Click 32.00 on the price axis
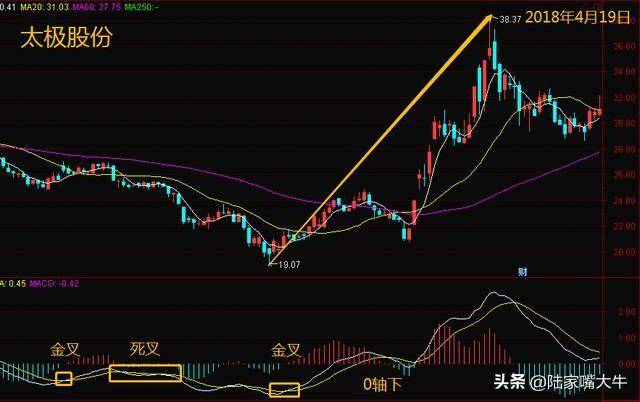The width and height of the screenshot is (640, 402). [624, 98]
